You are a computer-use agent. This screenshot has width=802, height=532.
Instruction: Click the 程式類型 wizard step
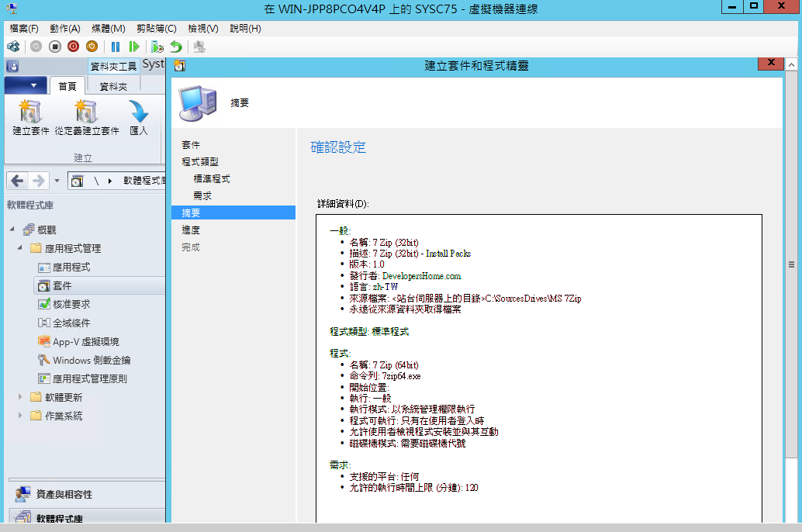(x=199, y=161)
